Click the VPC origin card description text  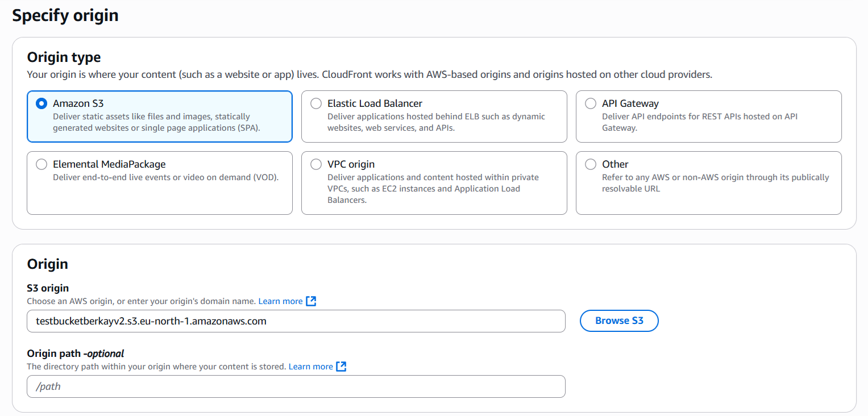click(432, 189)
